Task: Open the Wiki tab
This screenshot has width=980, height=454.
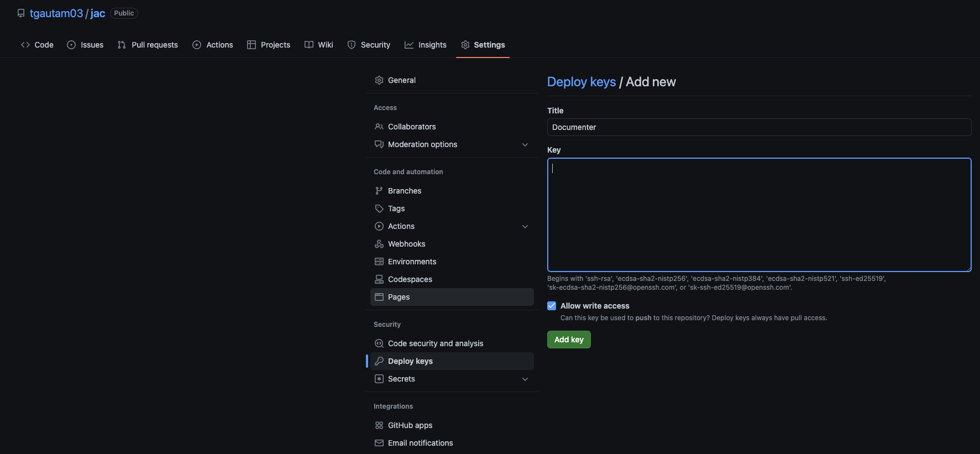Action: [x=319, y=45]
